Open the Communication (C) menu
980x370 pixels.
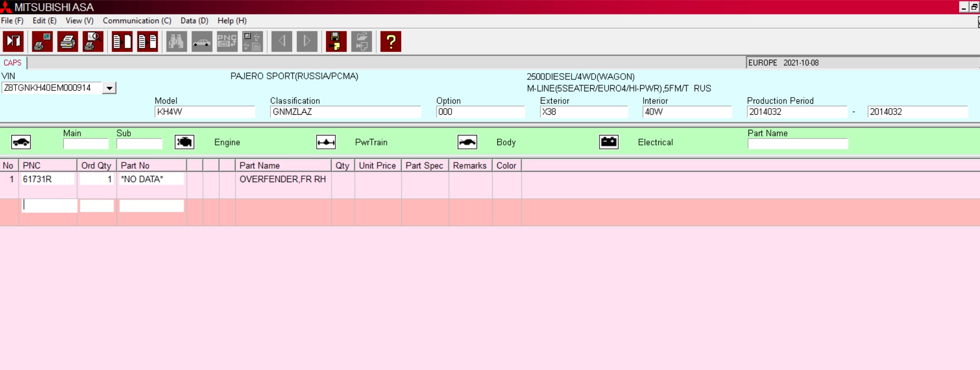[x=137, y=21]
